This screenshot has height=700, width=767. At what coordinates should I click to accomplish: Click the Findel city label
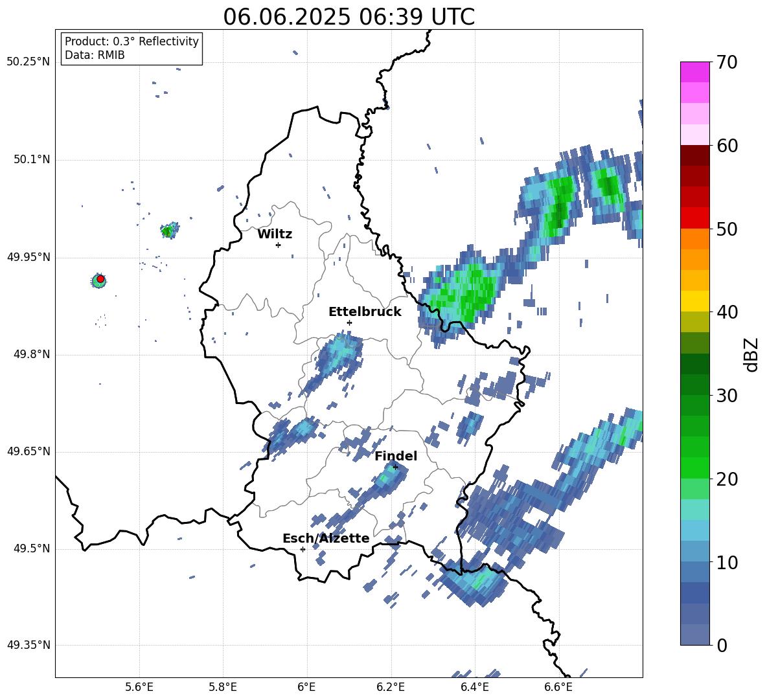tap(396, 456)
